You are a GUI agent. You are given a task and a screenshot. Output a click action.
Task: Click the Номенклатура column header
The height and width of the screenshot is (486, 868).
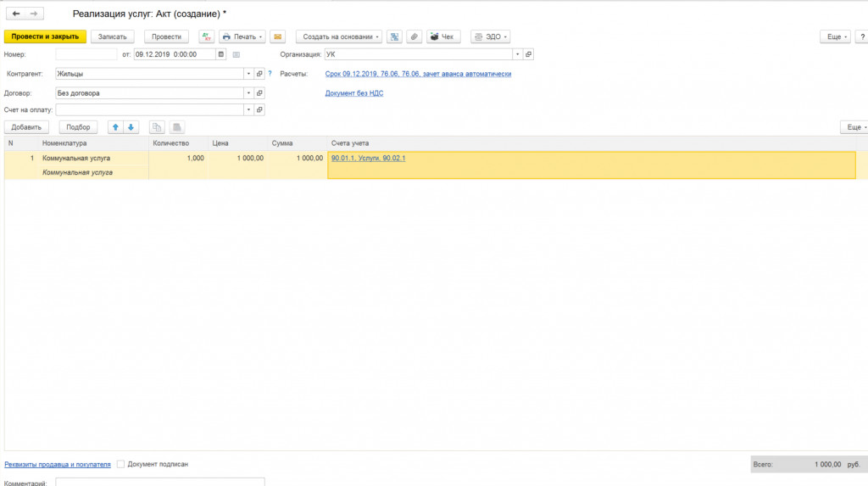[93, 143]
